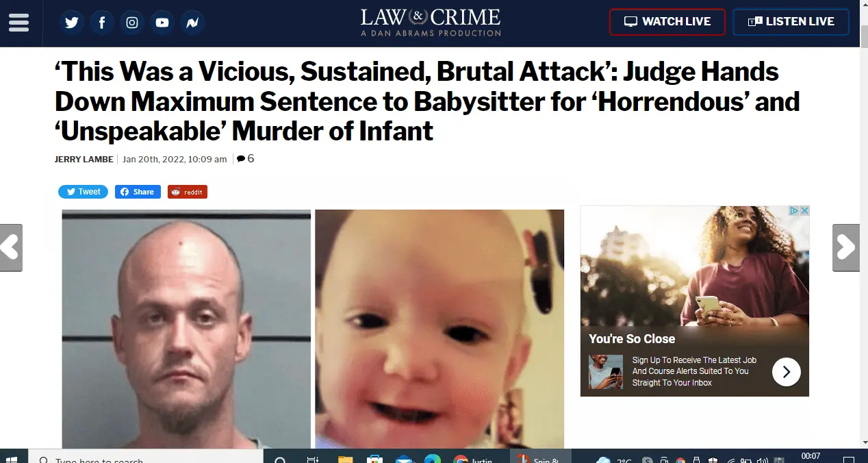Open the Google News icon in header
The width and height of the screenshot is (868, 463).
192,23
